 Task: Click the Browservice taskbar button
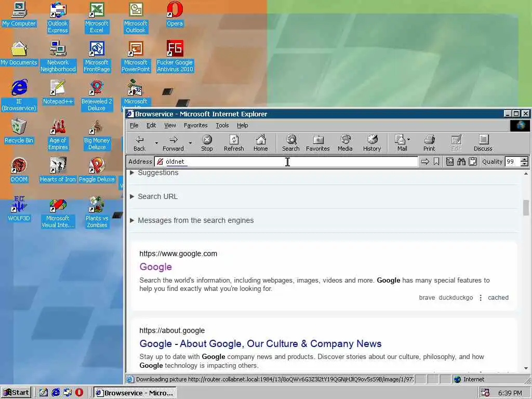click(135, 393)
